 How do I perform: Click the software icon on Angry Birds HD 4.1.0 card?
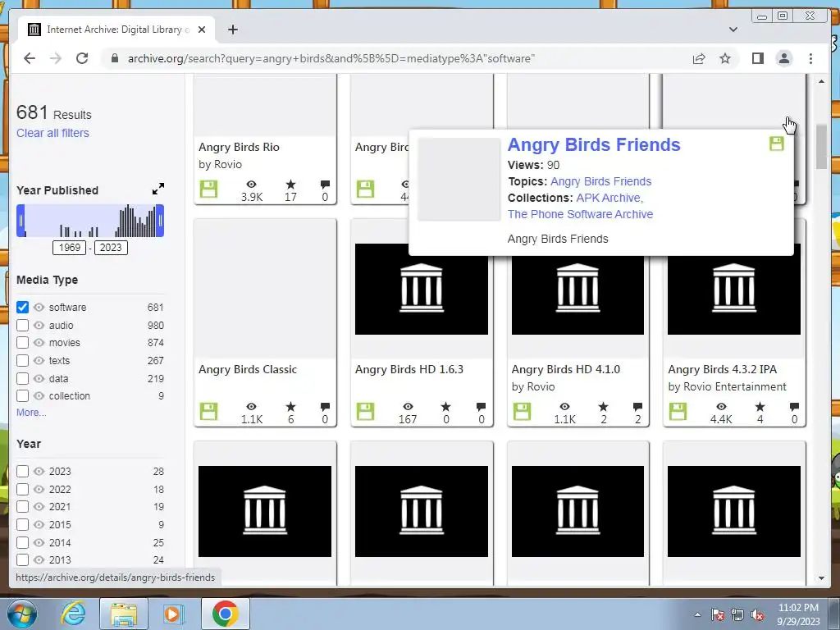522,412
